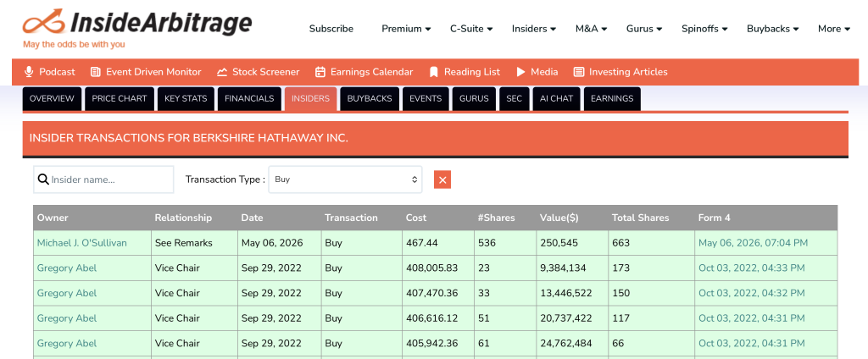Select the magnifier icon in search box

click(43, 179)
